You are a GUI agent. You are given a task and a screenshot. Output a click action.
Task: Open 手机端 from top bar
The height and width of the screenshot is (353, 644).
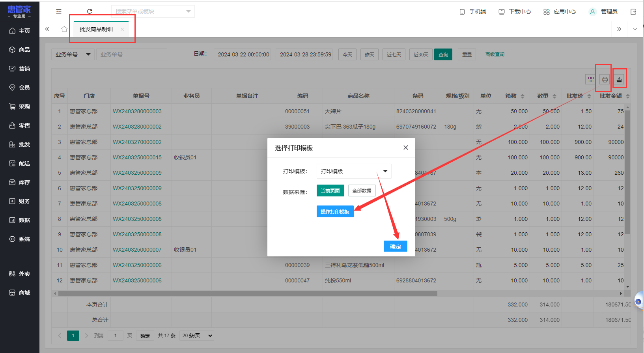pyautogui.click(x=473, y=12)
